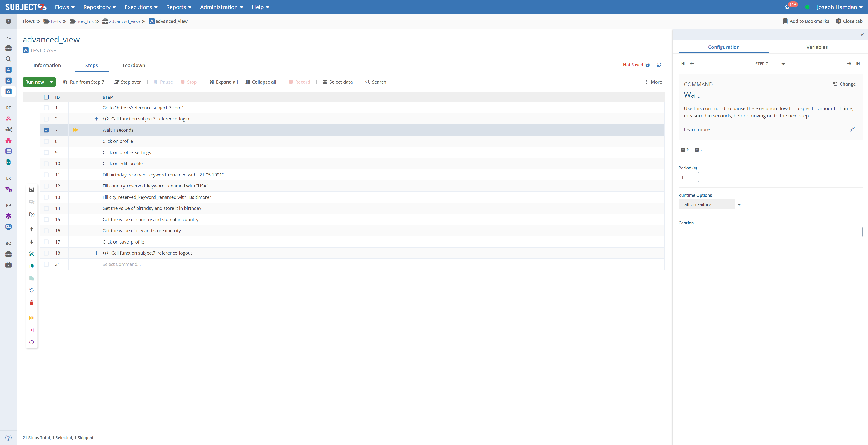Go to last step arrow icon
Screen dimensions: 868x445
tap(858, 64)
